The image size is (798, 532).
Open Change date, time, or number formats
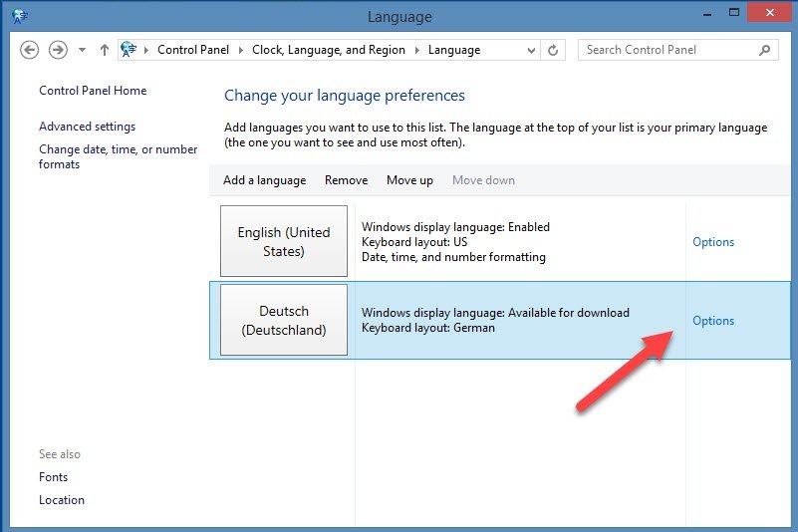click(x=119, y=156)
